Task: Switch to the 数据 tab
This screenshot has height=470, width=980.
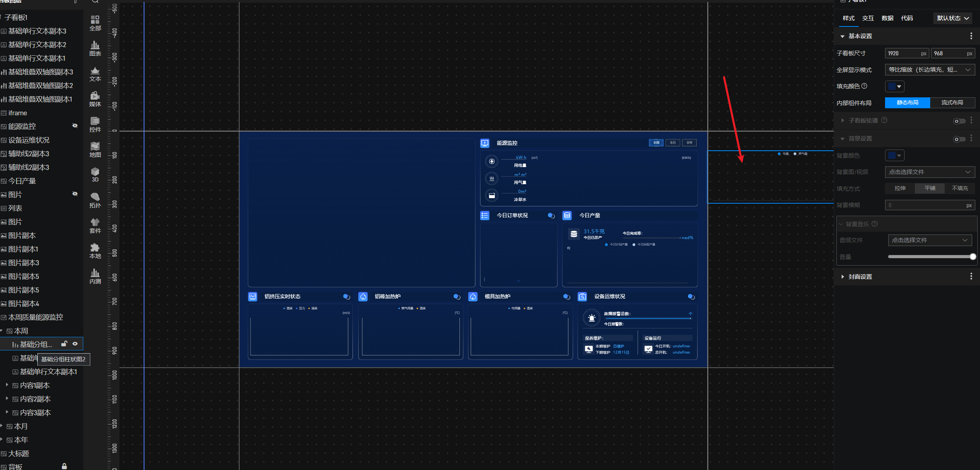Action: tap(887, 18)
